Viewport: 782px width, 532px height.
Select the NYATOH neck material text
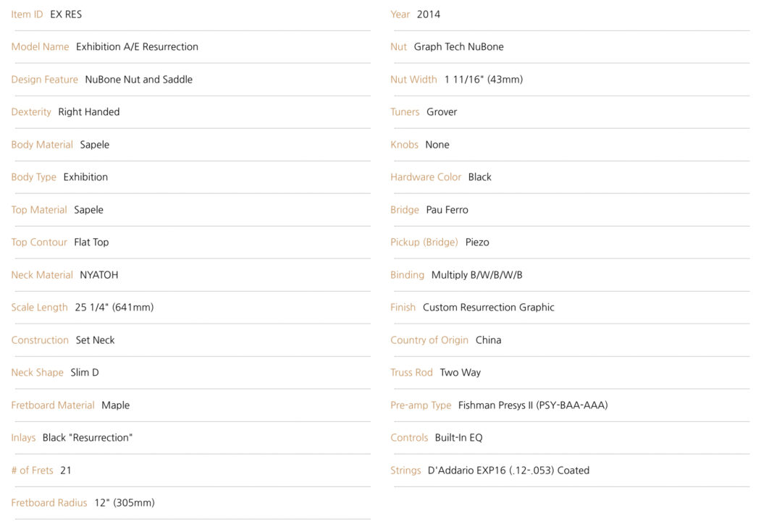(x=98, y=275)
